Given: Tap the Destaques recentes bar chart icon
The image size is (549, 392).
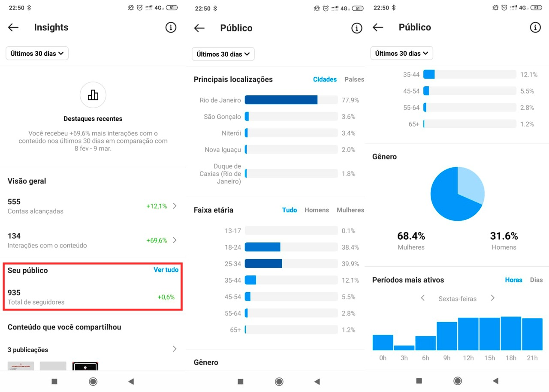Looking at the screenshot, I should (93, 95).
